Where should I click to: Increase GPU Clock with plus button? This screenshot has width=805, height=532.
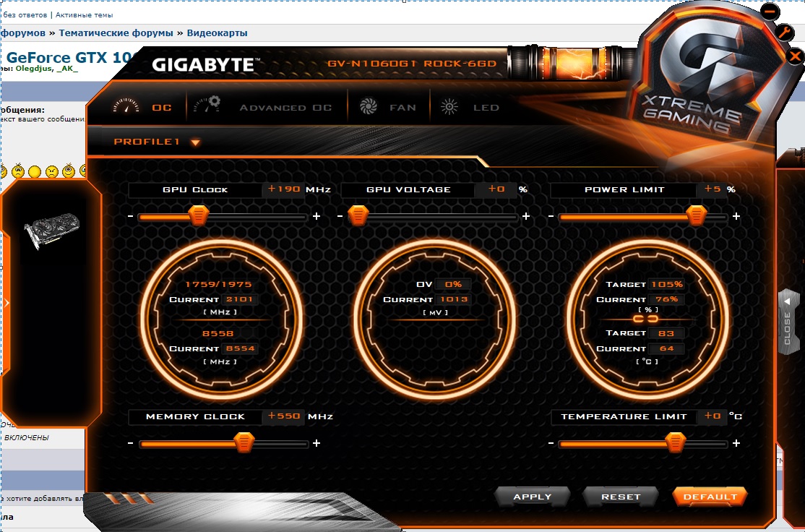[317, 216]
